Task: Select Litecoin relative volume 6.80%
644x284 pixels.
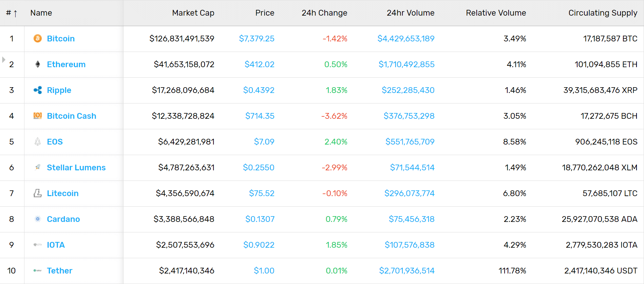Action: tap(514, 193)
